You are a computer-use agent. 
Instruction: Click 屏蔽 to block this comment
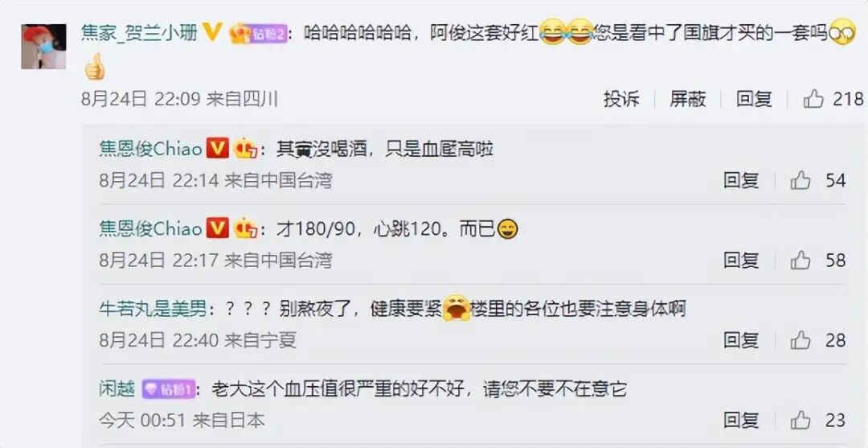pos(687,99)
